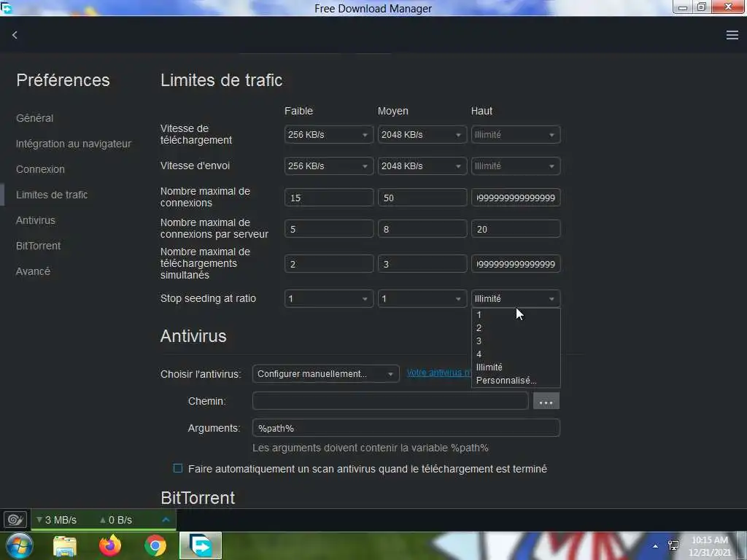
Task: Open Faible stop seeding ratio dropdown
Action: tap(329, 298)
